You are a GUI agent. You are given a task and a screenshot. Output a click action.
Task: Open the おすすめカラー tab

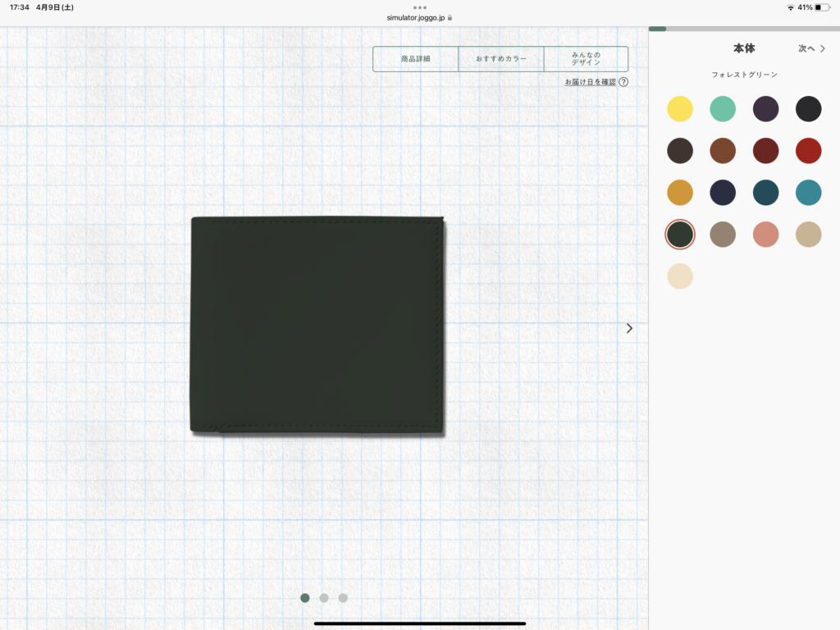pos(501,59)
